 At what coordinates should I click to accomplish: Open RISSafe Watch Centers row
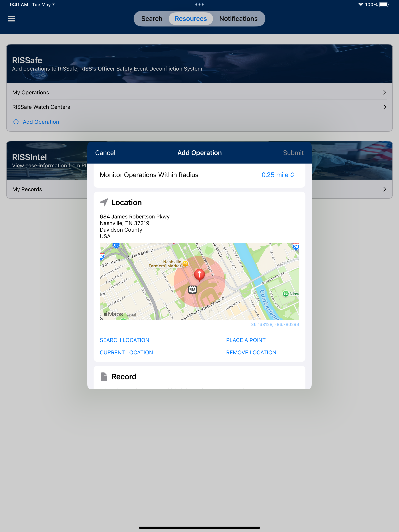[199, 107]
